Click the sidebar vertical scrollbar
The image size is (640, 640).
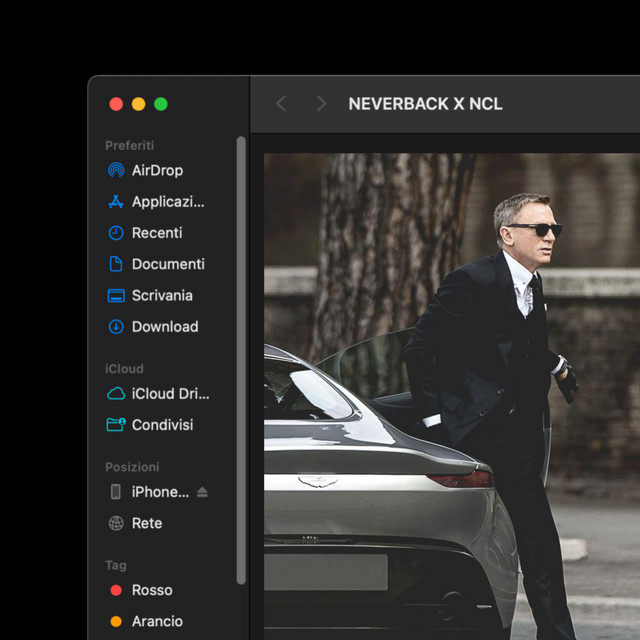(x=240, y=360)
